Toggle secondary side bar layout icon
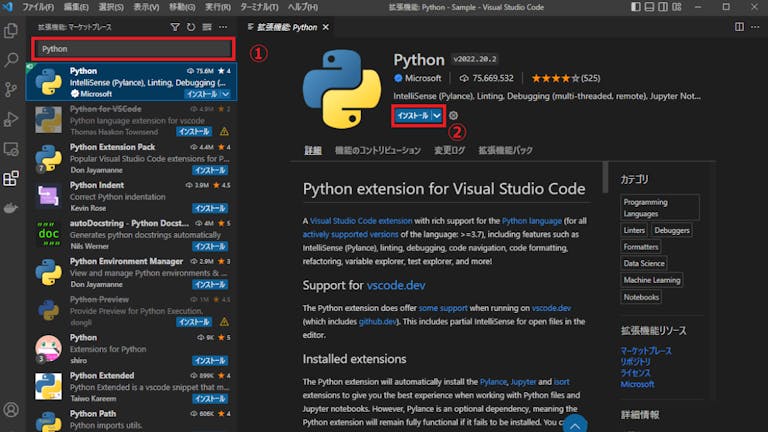 pyautogui.click(x=663, y=7)
